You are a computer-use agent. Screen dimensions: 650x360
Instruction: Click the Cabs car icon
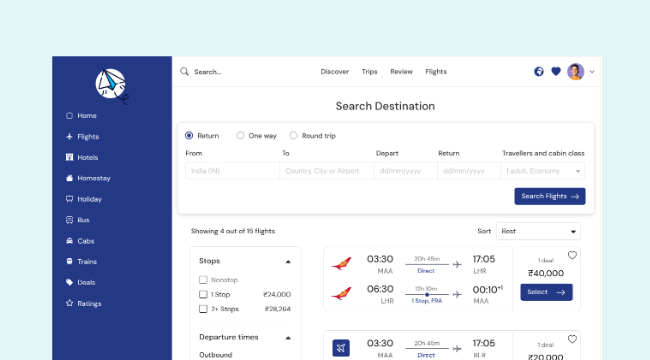pos(69,241)
